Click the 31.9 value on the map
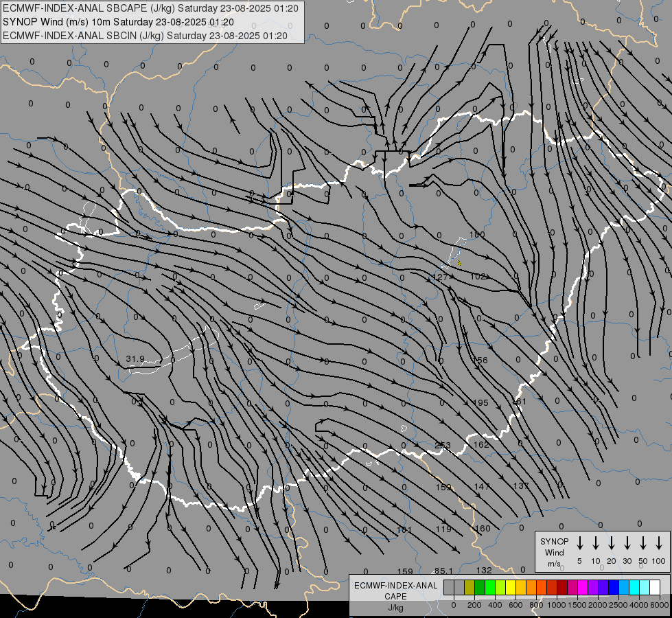672x618 pixels. tap(135, 358)
